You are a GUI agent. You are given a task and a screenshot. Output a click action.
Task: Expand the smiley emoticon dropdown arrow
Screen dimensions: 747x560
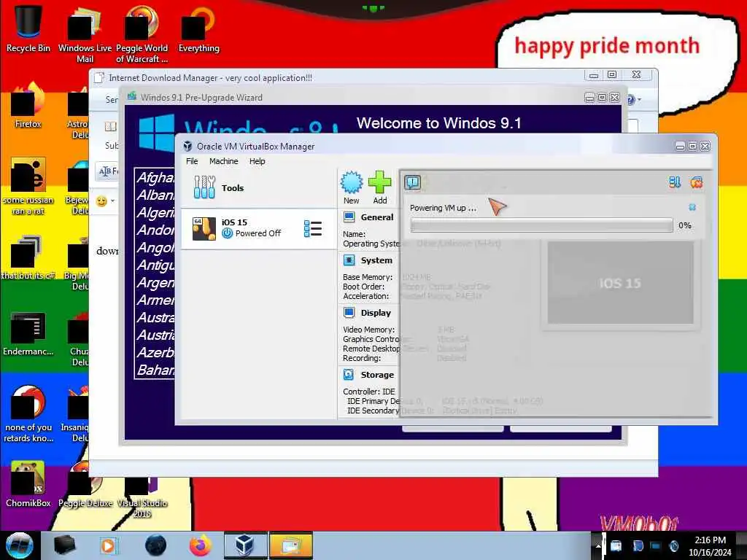pyautogui.click(x=113, y=201)
